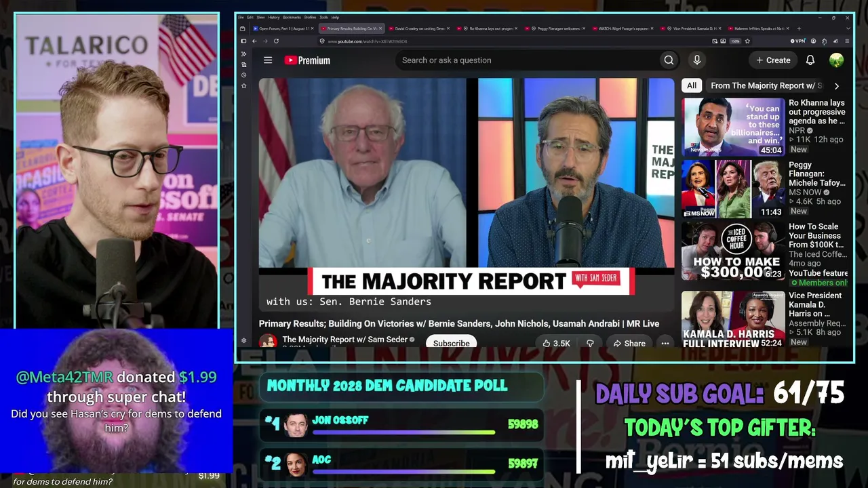Click the 'Daily Sub Goal: 61/75' text
868x488 pixels.
pyautogui.click(x=719, y=394)
